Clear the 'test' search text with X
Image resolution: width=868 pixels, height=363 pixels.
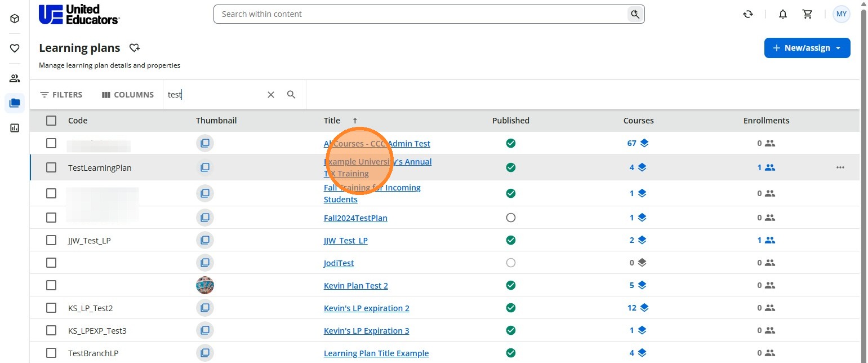(271, 95)
